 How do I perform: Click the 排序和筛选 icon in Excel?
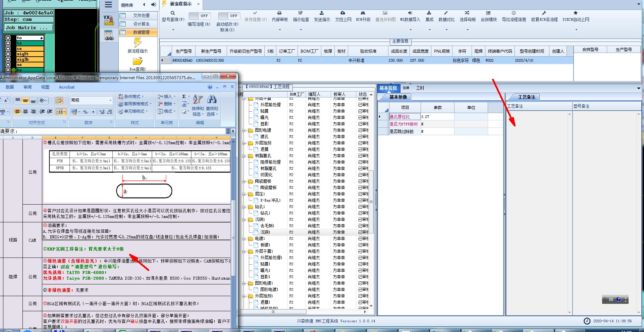(198, 99)
